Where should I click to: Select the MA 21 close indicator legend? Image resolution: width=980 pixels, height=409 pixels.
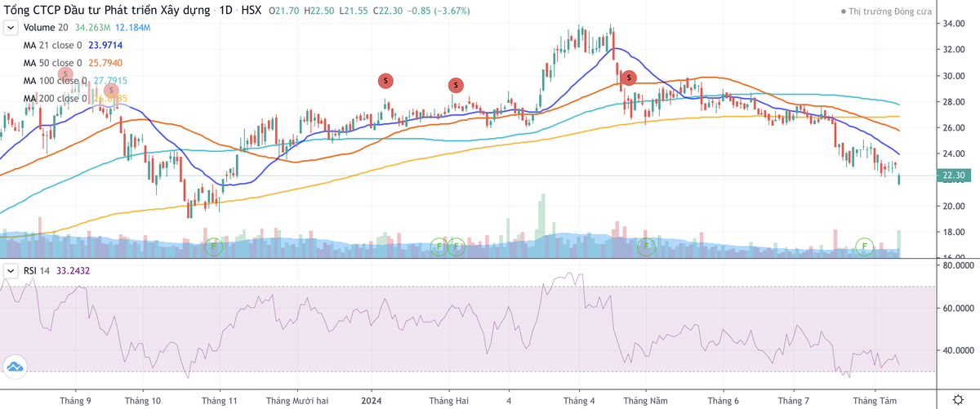[x=52, y=46]
